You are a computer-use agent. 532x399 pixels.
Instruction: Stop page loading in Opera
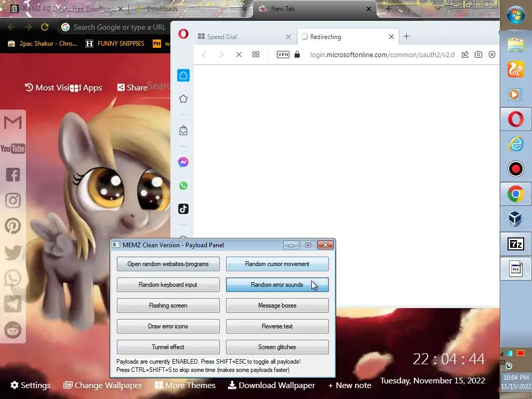point(239,55)
